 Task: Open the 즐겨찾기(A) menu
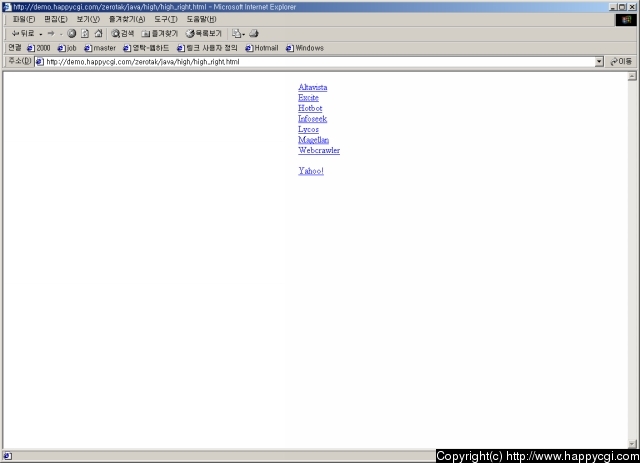point(127,19)
